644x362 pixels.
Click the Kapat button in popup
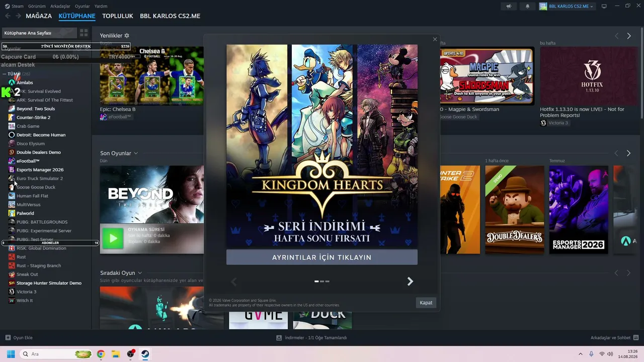(426, 303)
